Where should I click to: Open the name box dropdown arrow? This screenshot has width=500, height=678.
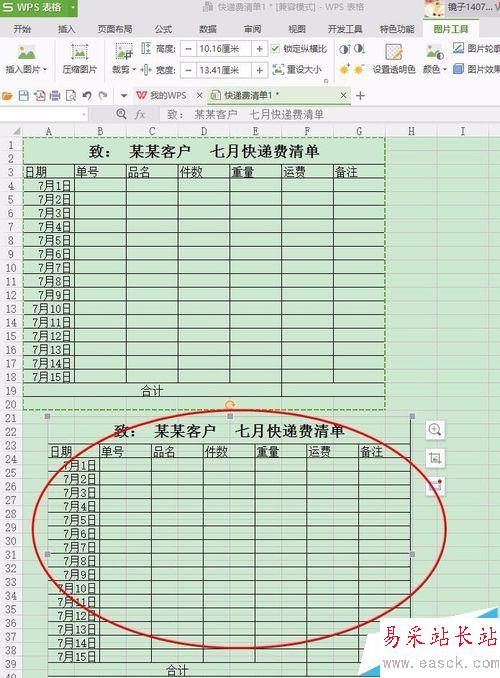pos(83,115)
